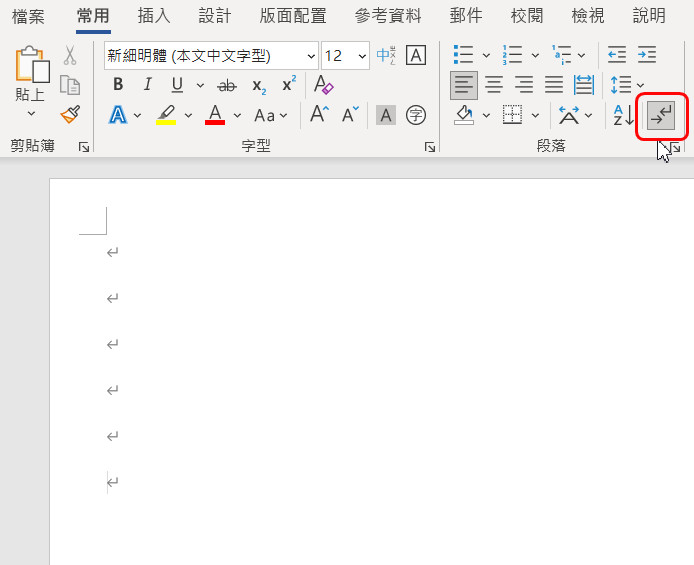Viewport: 694px width, 565px height.
Task: Apply subscript formatting
Action: 258,85
